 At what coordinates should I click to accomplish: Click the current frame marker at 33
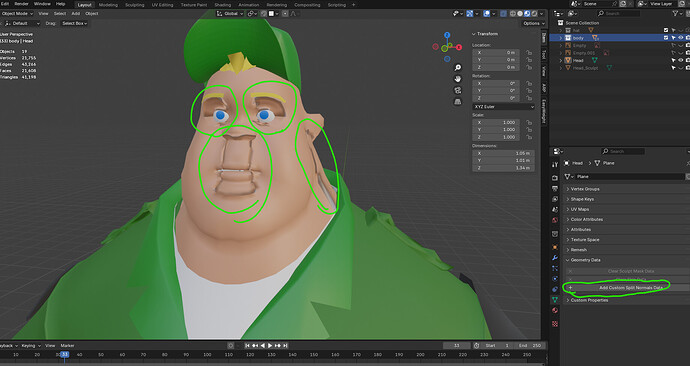tap(65, 354)
